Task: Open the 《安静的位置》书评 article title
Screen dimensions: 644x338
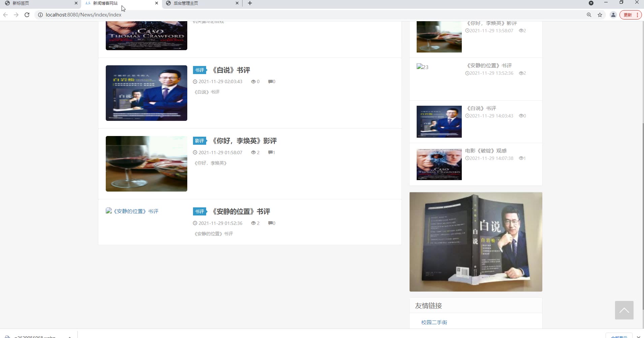Action: (241, 211)
